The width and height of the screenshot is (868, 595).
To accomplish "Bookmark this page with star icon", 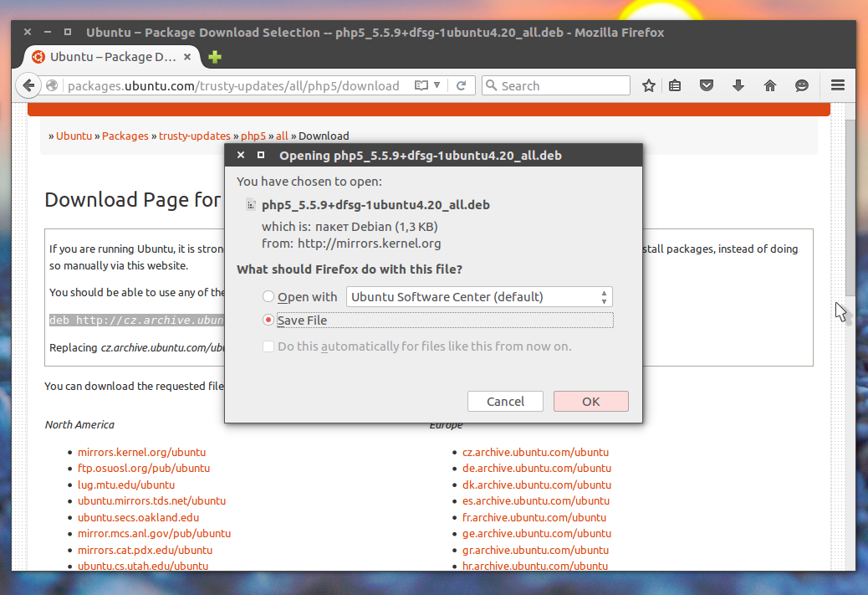I will 649,85.
